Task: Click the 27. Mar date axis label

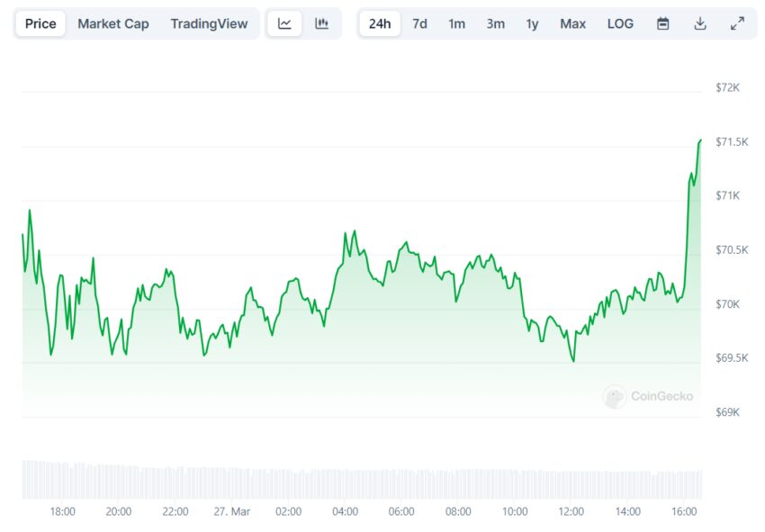Action: pyautogui.click(x=231, y=511)
